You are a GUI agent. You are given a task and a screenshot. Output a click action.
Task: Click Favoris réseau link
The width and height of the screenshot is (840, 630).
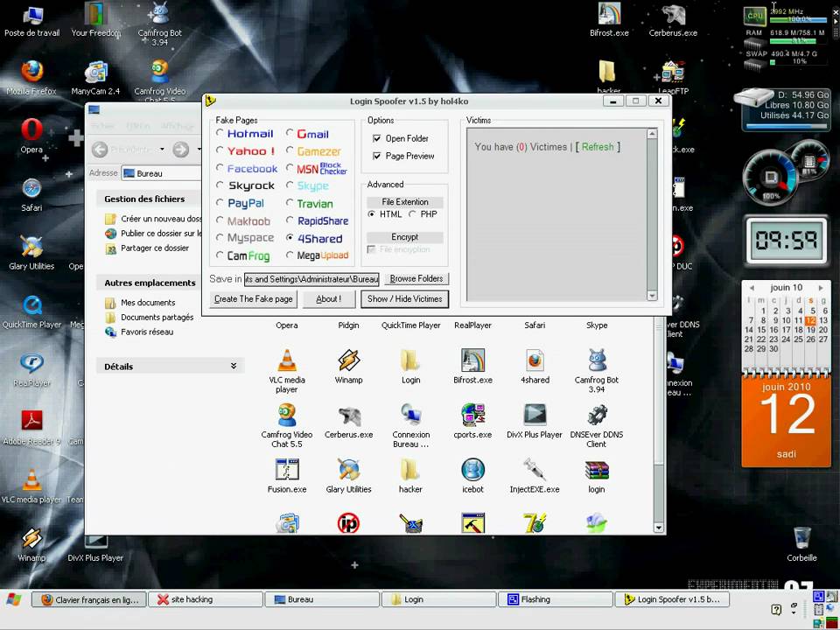[147, 332]
